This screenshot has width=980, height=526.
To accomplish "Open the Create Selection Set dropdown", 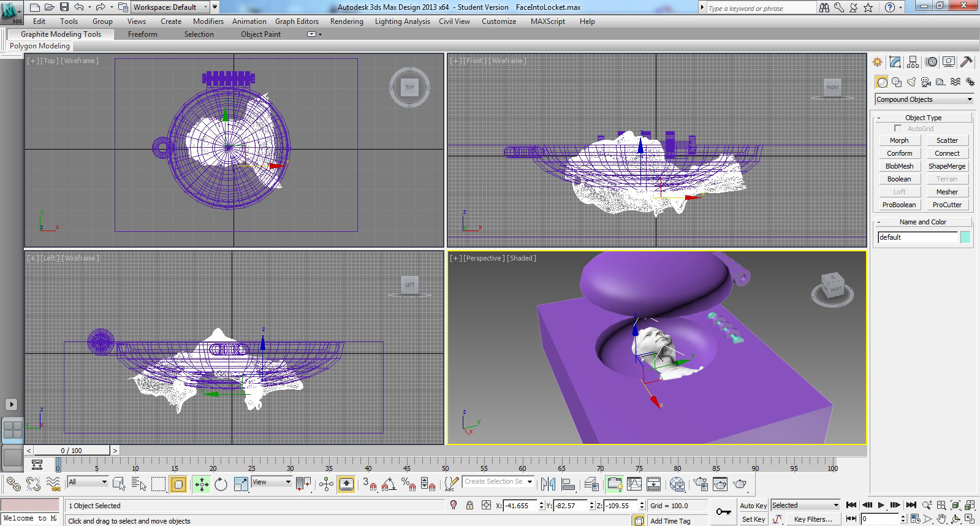I will 498,482.
